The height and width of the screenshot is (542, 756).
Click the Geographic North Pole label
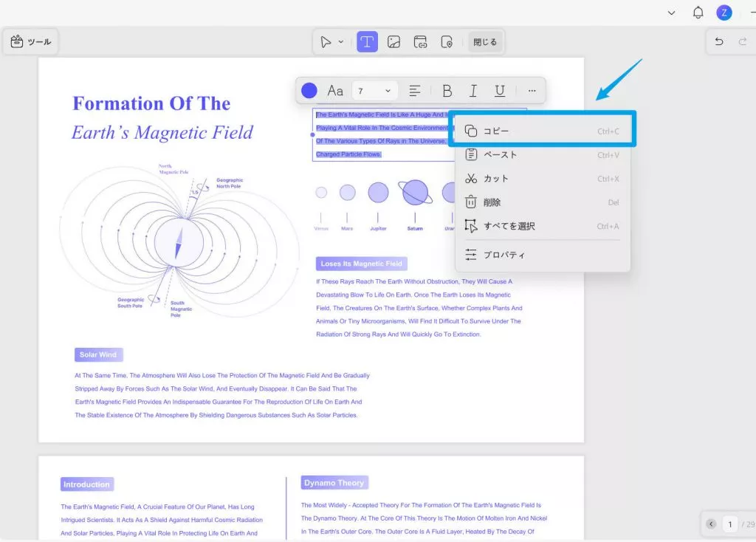click(229, 183)
